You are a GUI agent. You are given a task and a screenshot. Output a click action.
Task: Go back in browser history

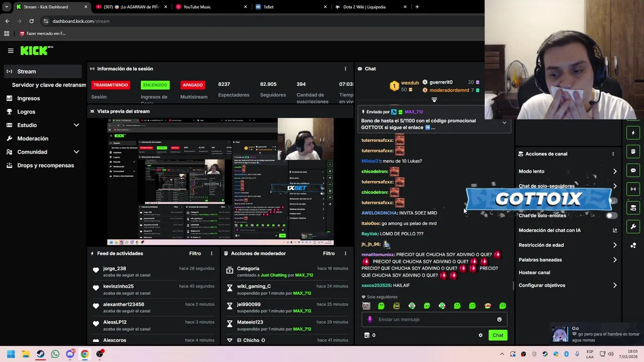click(7, 21)
